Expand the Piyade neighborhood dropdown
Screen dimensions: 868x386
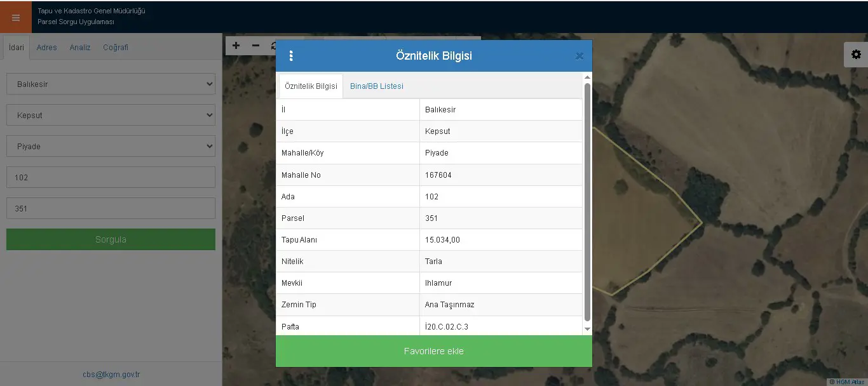[x=111, y=146]
